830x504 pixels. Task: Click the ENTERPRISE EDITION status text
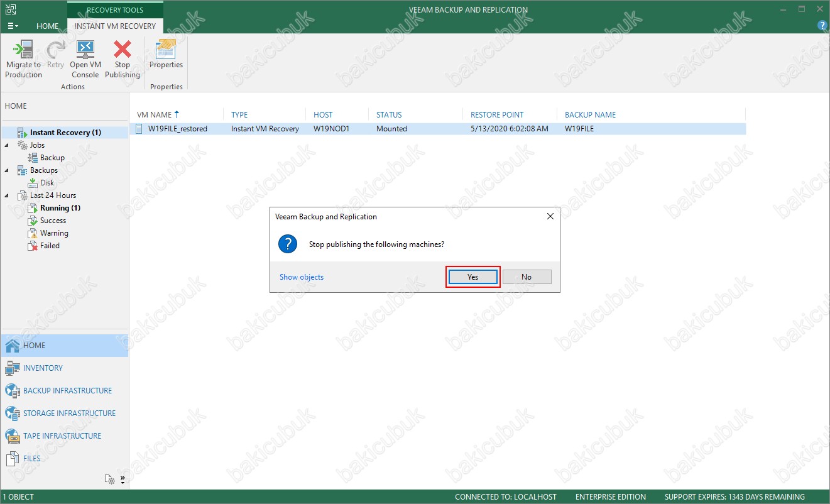(611, 497)
